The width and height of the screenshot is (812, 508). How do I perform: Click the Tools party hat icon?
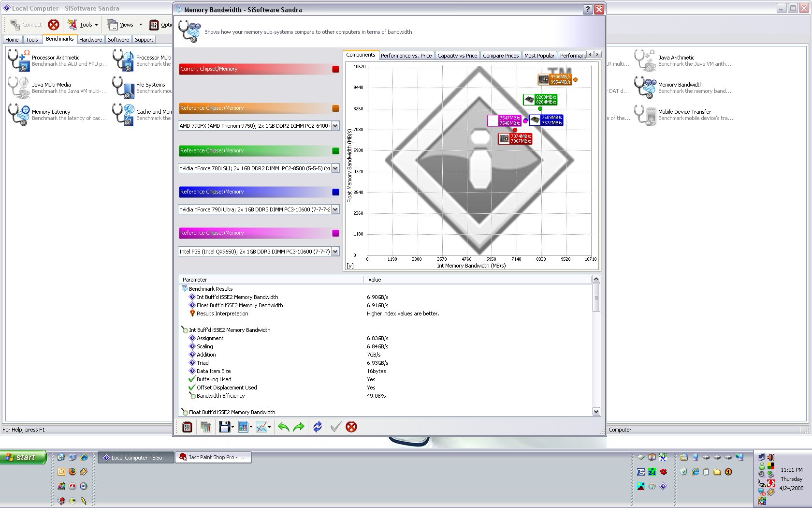pos(72,25)
